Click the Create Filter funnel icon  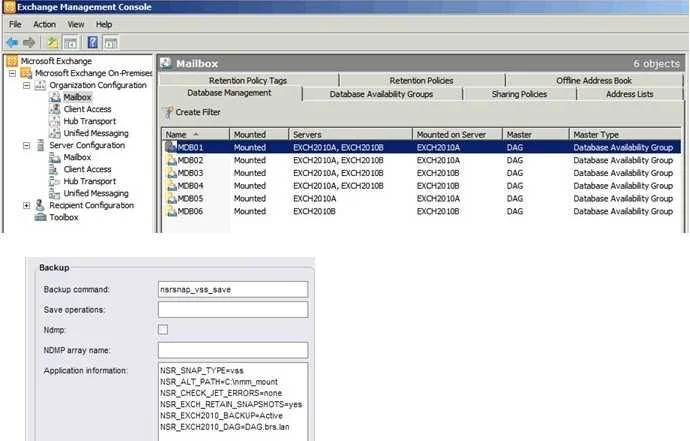pyautogui.click(x=168, y=112)
